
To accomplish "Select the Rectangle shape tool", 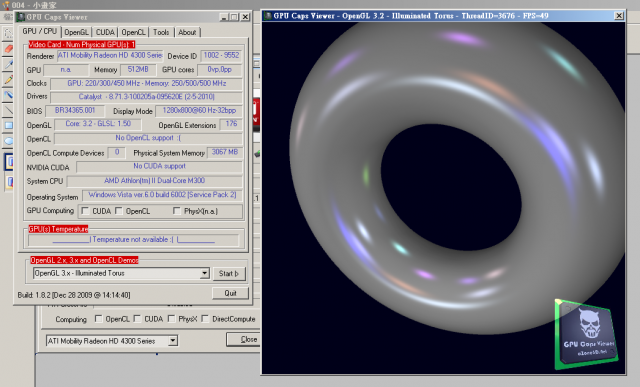I will point(8,126).
